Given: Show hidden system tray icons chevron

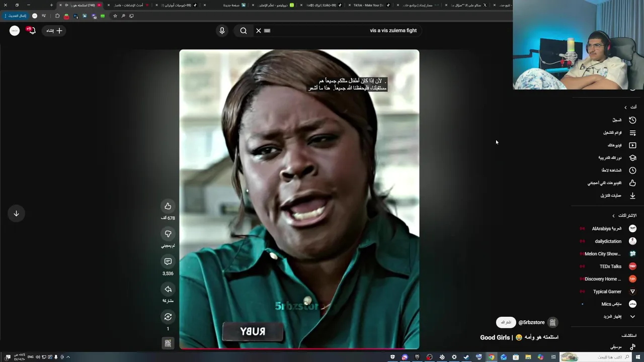Looking at the screenshot, I should 68,357.
